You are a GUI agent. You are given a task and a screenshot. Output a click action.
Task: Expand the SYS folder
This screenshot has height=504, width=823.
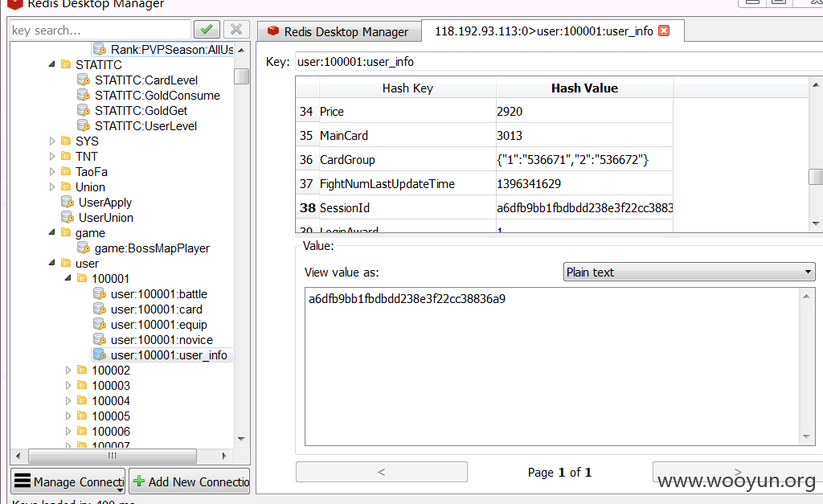[52, 141]
